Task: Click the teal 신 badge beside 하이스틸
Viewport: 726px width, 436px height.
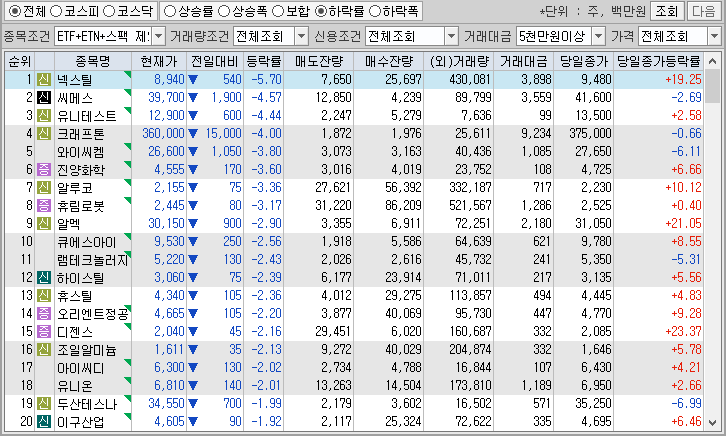Action: 44,278
